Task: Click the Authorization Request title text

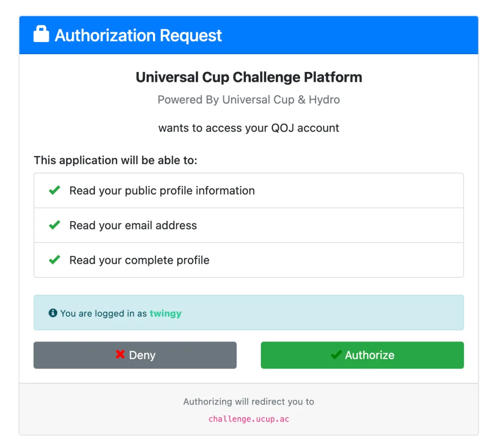Action: [138, 36]
